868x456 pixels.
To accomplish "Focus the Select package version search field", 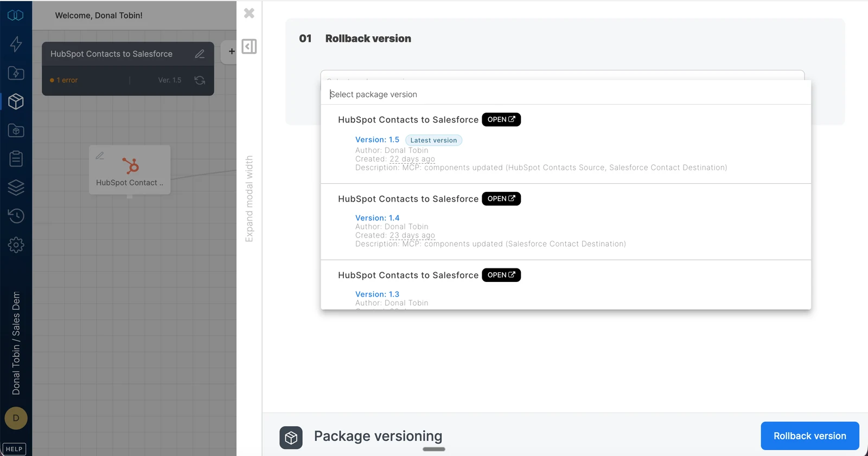I will (566, 94).
